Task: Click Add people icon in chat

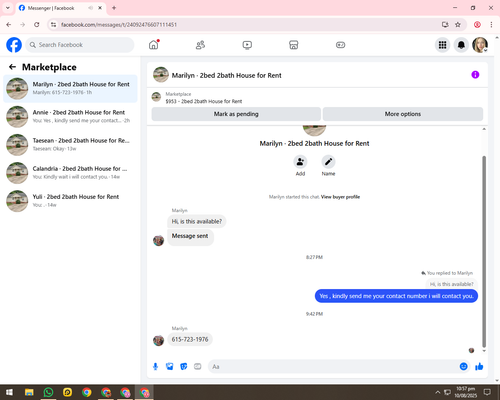Action: (x=300, y=162)
